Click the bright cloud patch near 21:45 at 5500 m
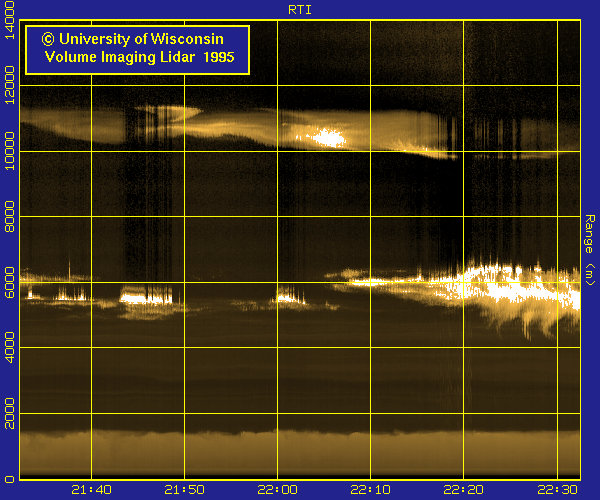The image size is (600, 500). [x=145, y=297]
